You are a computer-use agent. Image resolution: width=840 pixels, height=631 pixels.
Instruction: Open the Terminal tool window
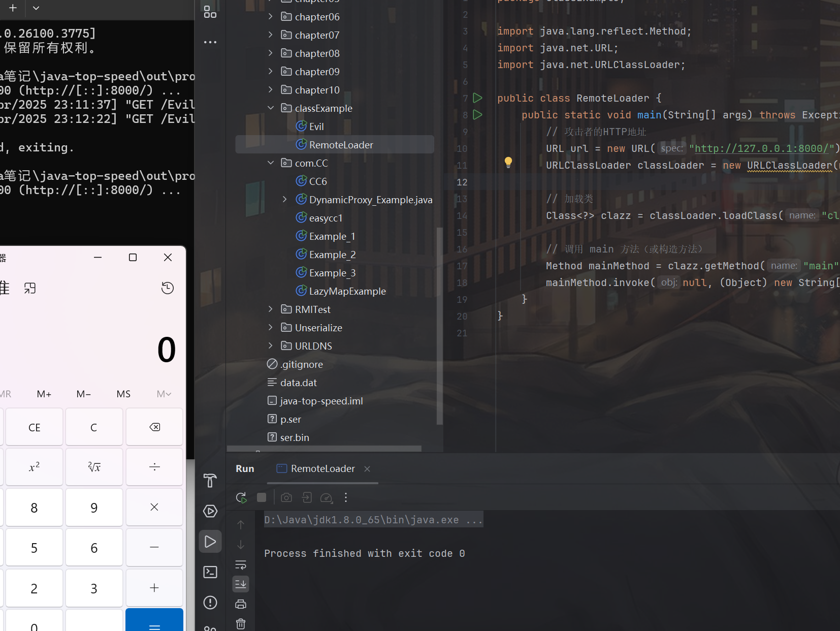click(210, 572)
